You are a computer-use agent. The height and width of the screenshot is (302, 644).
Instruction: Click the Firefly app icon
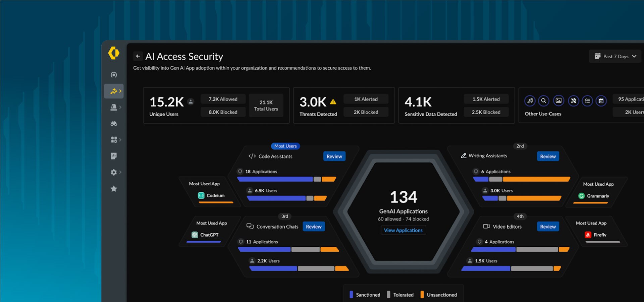[x=588, y=235]
